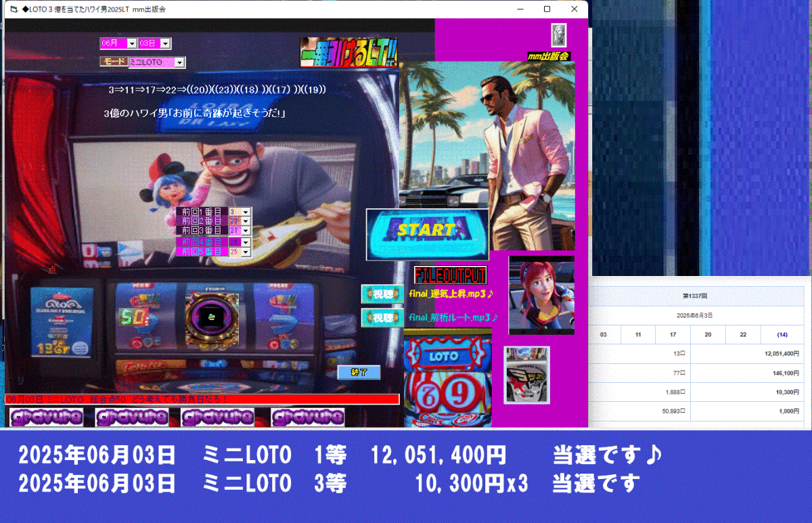Maximize the LOTO 3億 window
This screenshot has height=523, width=812.
tap(547, 9)
